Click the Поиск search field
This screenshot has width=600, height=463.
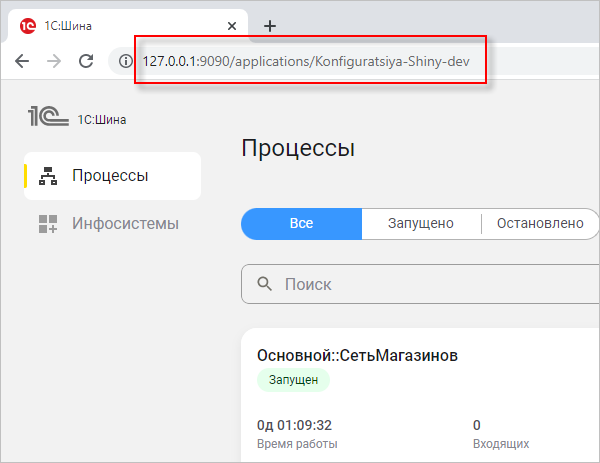pyautogui.click(x=420, y=284)
